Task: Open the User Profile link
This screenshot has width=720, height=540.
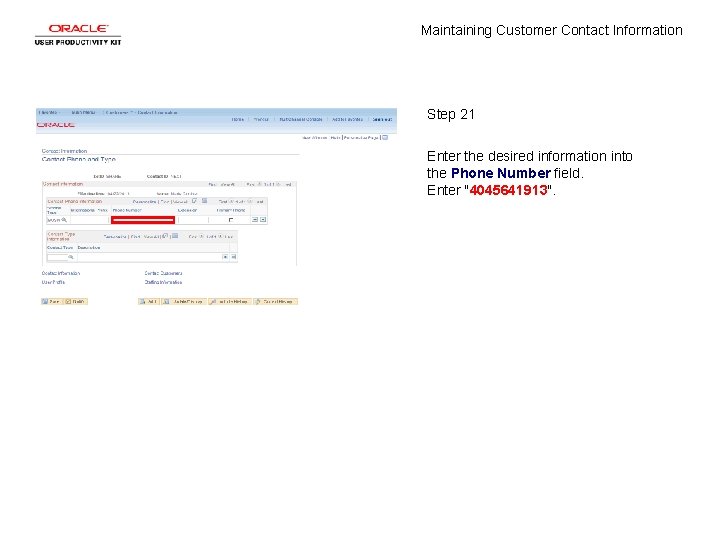Action: pos(53,282)
